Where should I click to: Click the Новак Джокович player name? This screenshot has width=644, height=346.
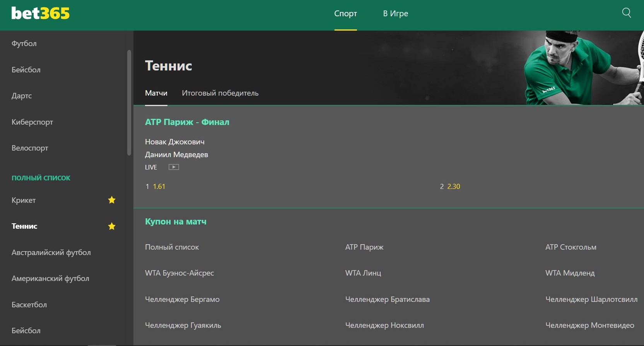(175, 142)
